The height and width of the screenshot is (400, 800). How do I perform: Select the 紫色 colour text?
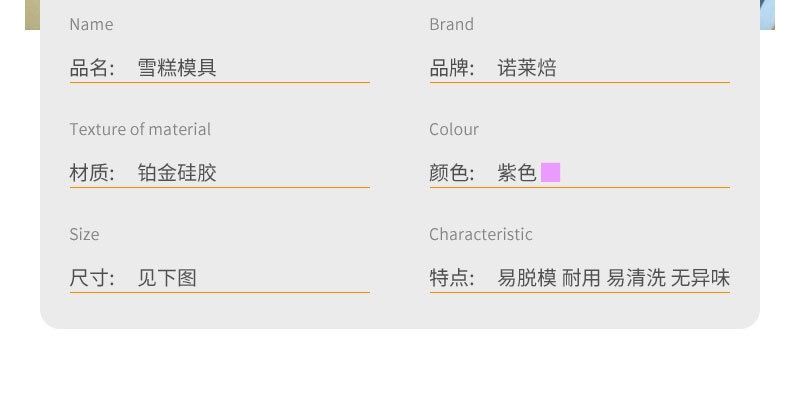click(517, 173)
